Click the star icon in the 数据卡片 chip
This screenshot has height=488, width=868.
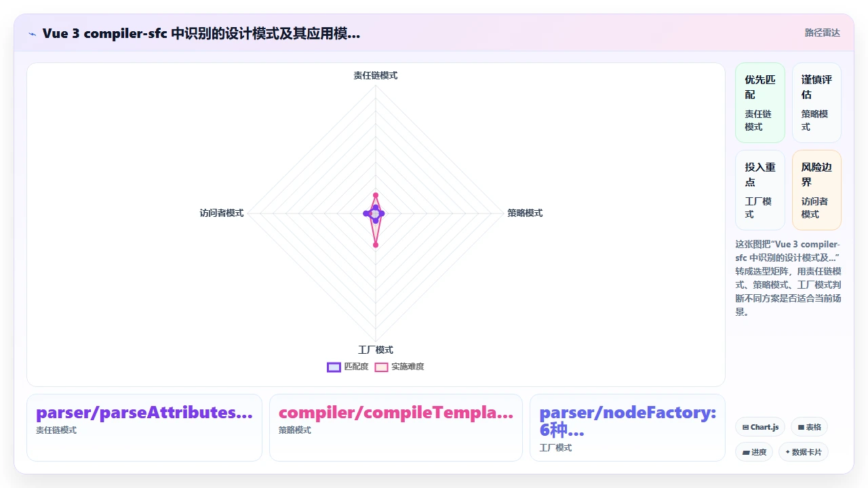point(788,452)
